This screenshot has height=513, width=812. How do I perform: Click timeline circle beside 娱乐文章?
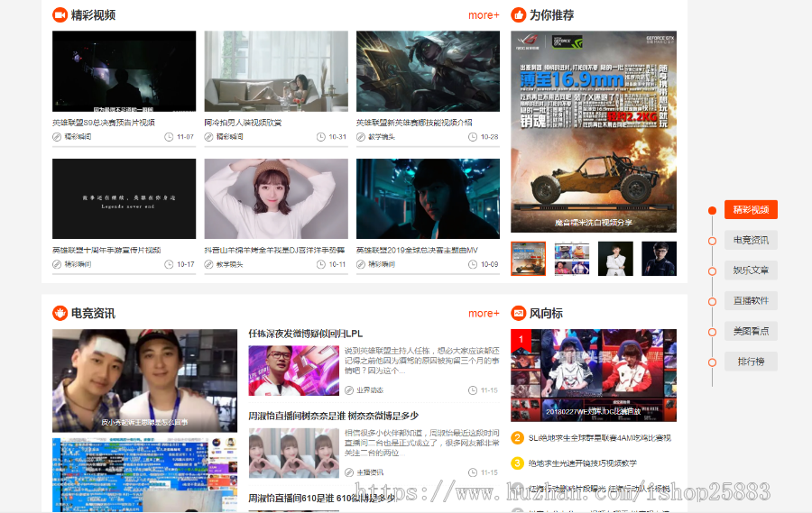712,271
